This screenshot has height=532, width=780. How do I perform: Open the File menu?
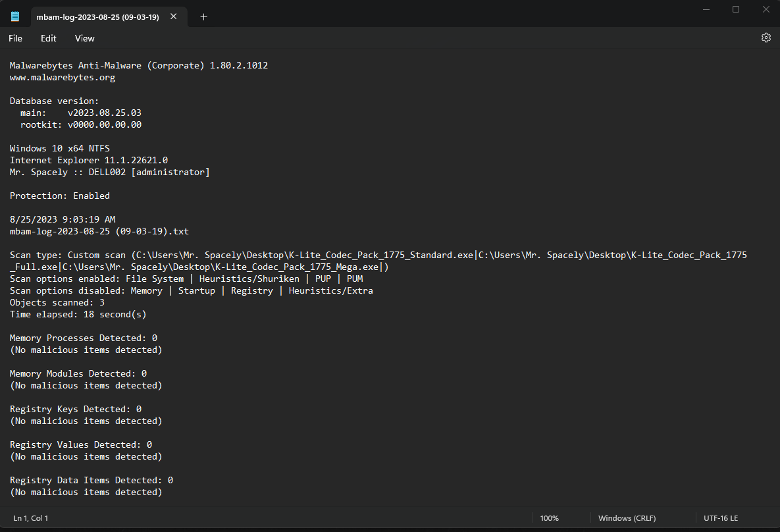coord(15,38)
